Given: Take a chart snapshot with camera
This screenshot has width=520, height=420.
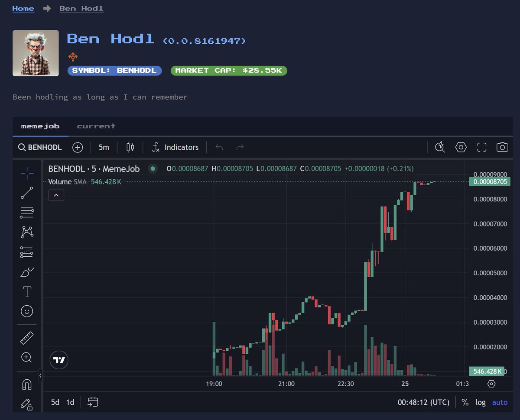Looking at the screenshot, I should [502, 147].
